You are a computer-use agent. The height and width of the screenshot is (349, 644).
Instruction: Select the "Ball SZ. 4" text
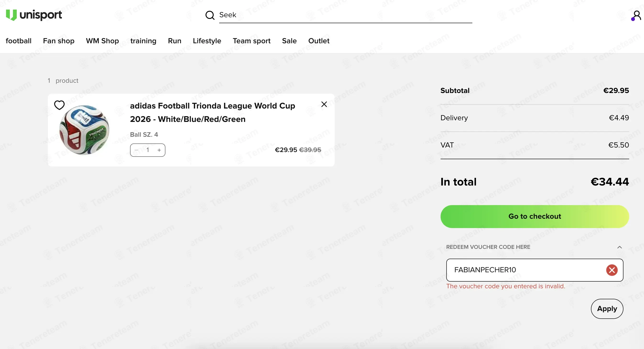144,135
